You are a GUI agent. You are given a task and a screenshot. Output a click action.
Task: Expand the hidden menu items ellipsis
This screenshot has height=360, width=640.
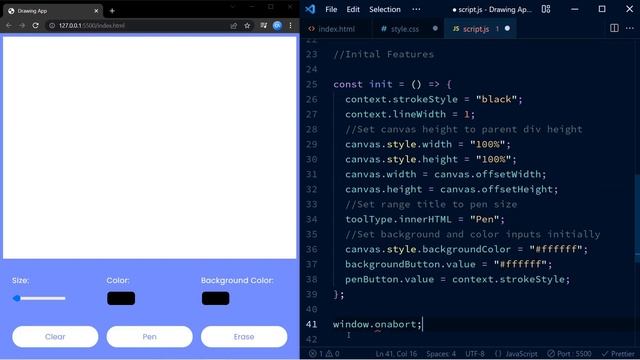[416, 9]
